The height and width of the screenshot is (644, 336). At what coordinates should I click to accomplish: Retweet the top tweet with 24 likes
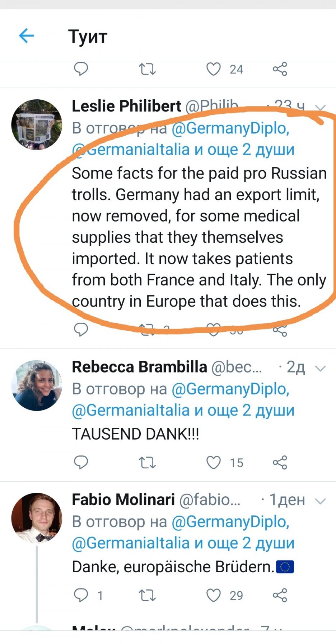point(147,69)
